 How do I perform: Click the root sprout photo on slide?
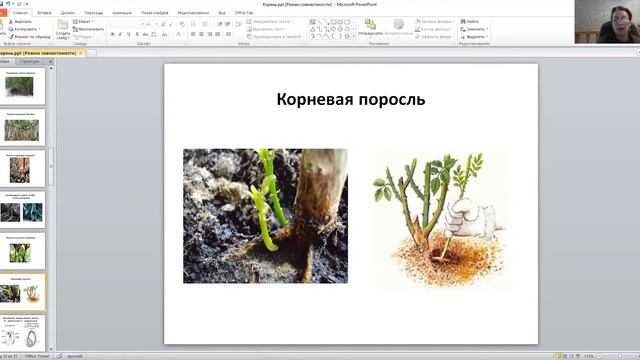[x=265, y=216]
